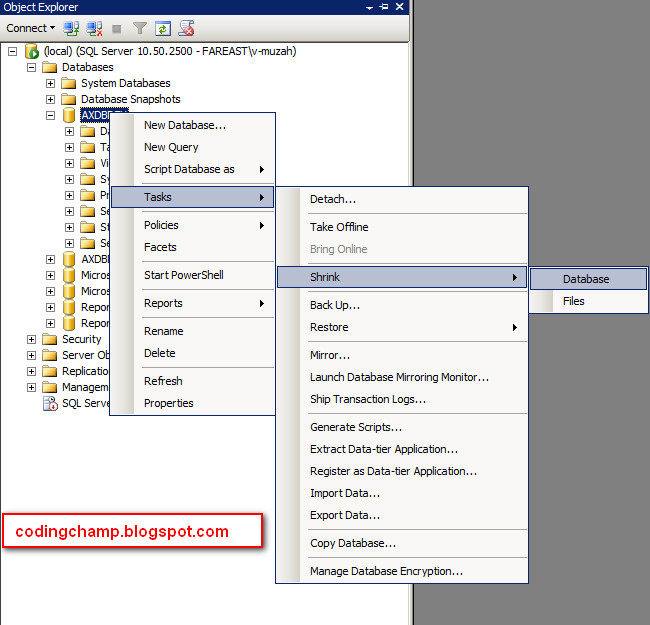Screen dimensions: 650x625
Task: Click the Replication folder icon
Action: point(49,371)
